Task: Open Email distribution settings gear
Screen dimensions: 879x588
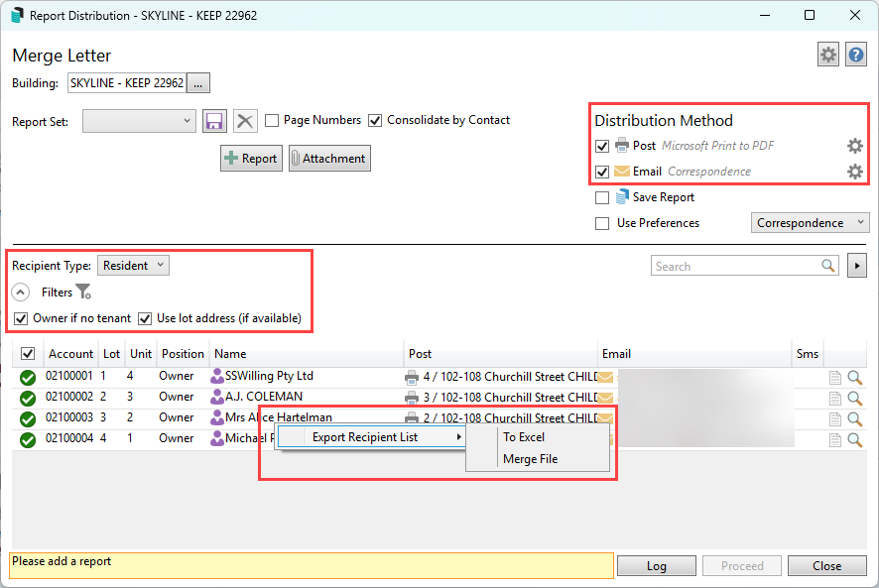Action: pos(854,172)
